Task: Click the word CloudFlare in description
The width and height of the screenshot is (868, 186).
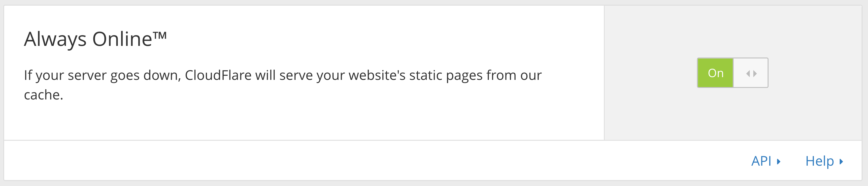Action: pyautogui.click(x=218, y=75)
